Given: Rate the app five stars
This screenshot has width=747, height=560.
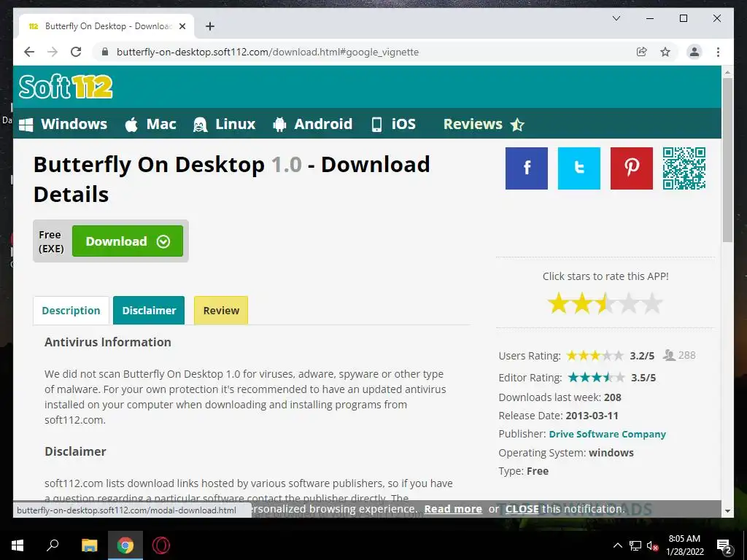Looking at the screenshot, I should [652, 303].
